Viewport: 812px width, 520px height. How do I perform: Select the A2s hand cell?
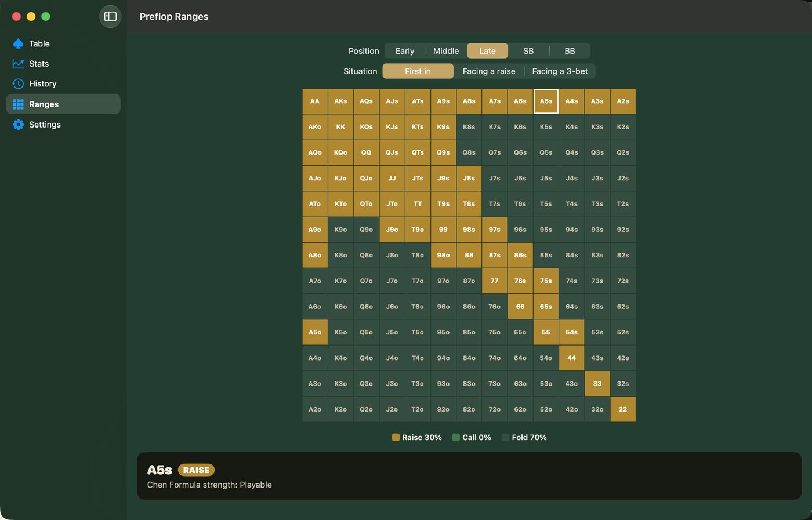(623, 101)
